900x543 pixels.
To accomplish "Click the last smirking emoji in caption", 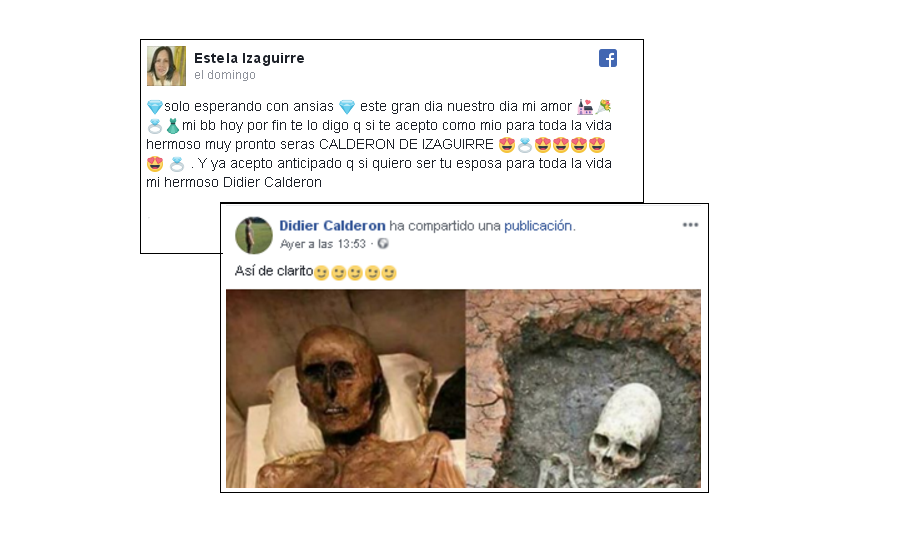I will 389,273.
